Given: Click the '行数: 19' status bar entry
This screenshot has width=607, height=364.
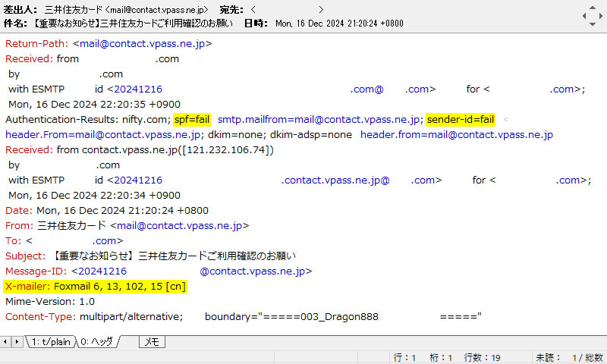Looking at the screenshot, I should point(483,358).
